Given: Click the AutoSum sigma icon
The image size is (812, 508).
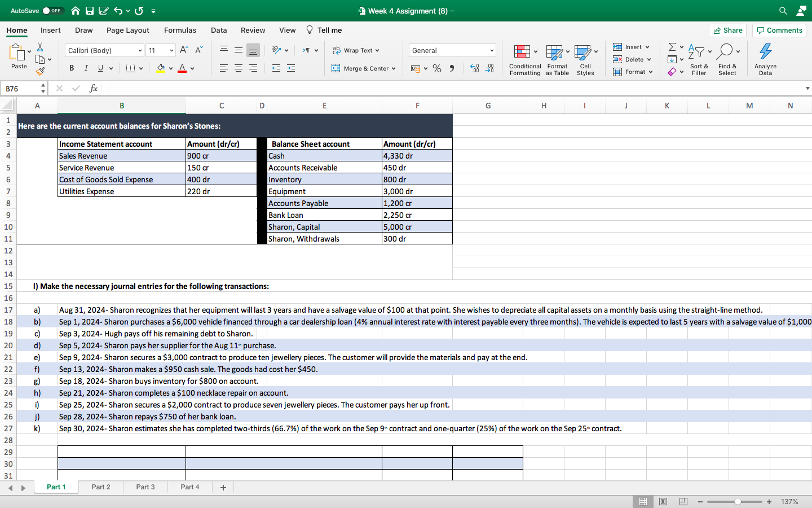Looking at the screenshot, I should (x=672, y=47).
